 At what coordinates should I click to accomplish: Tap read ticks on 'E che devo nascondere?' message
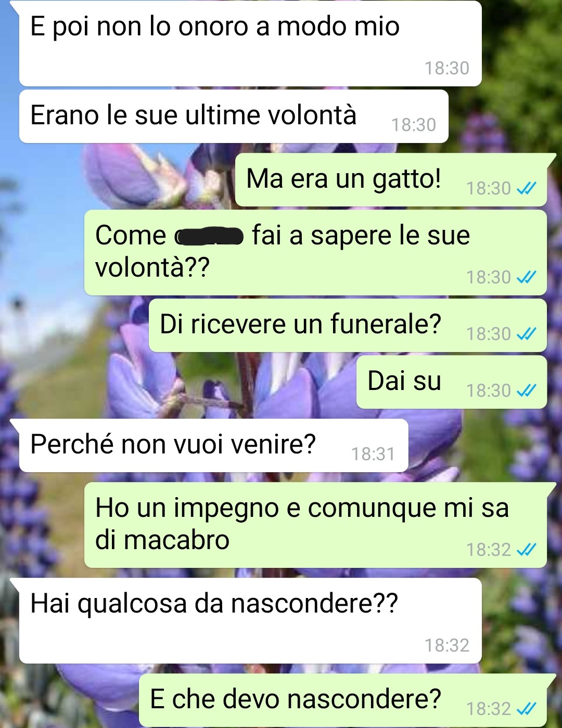click(527, 709)
